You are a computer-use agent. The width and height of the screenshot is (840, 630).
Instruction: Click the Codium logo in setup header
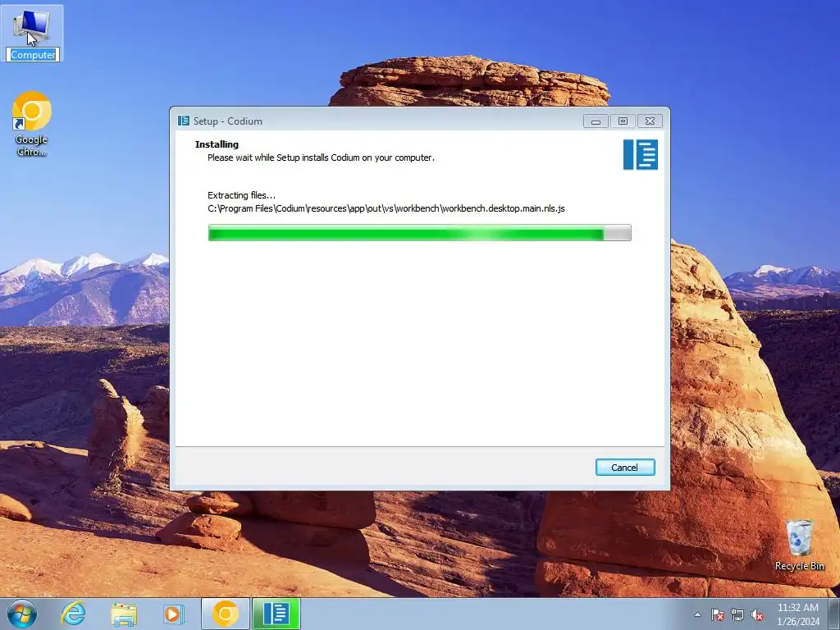(640, 155)
